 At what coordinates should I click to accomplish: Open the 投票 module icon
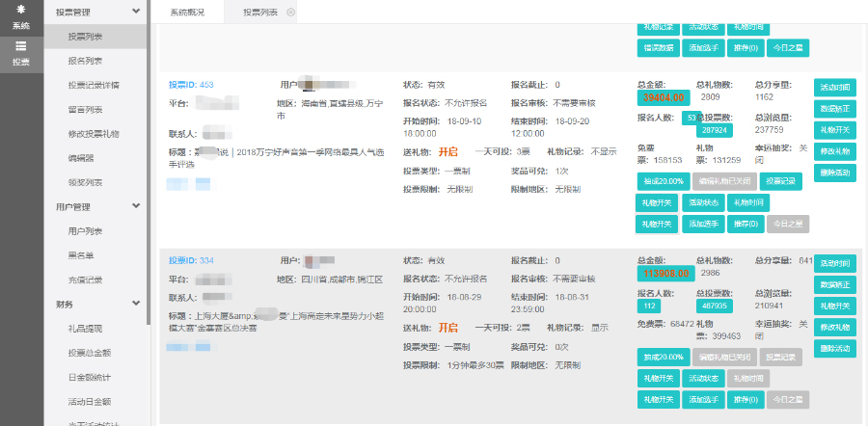click(21, 54)
